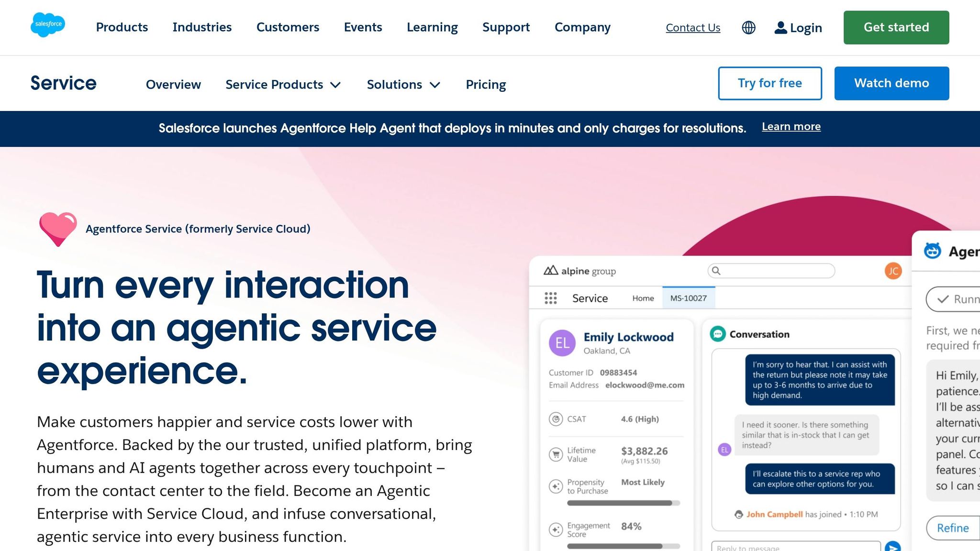Click 'John Campbell has joined' notice
980x551 pixels.
806,515
